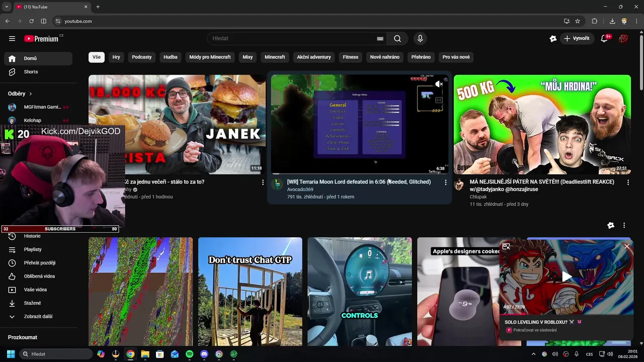Open the Chrome three-dot menu

pyautogui.click(x=636, y=21)
